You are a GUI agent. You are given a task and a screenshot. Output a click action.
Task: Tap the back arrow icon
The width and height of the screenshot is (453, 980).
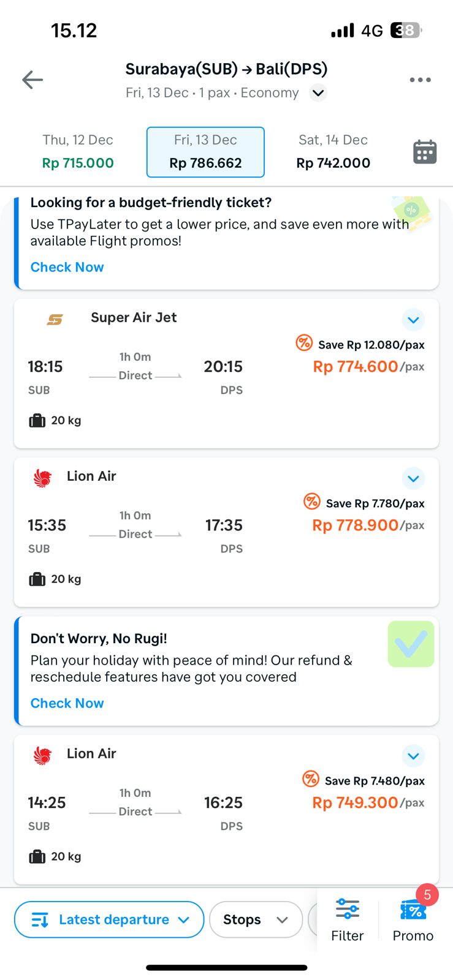click(x=32, y=80)
